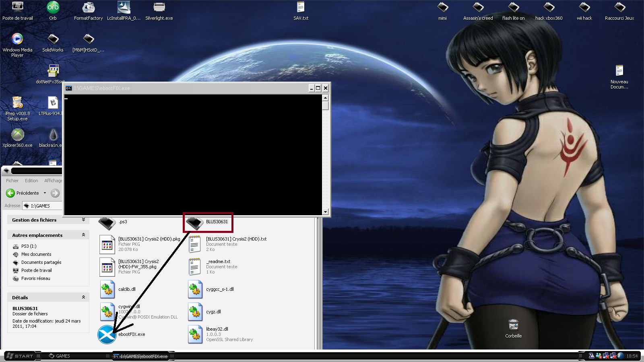Select the Silverlight.exe desktop icon
644x362 pixels.
(x=159, y=11)
